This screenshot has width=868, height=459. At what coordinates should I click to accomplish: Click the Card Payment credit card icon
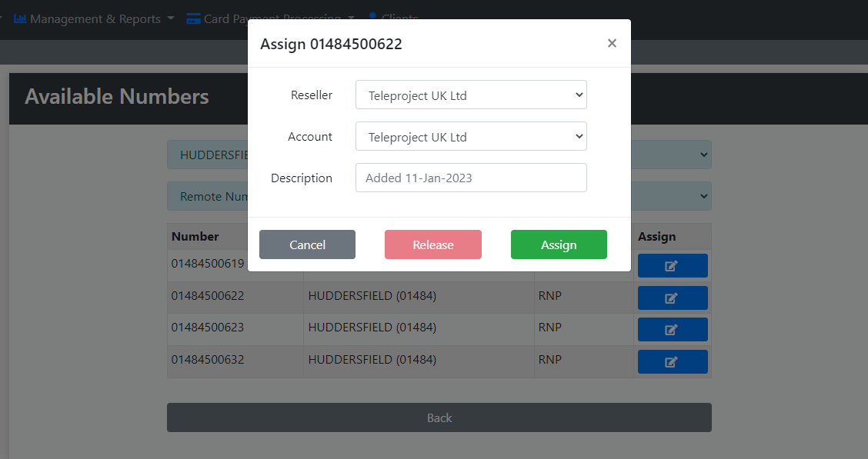(x=193, y=18)
